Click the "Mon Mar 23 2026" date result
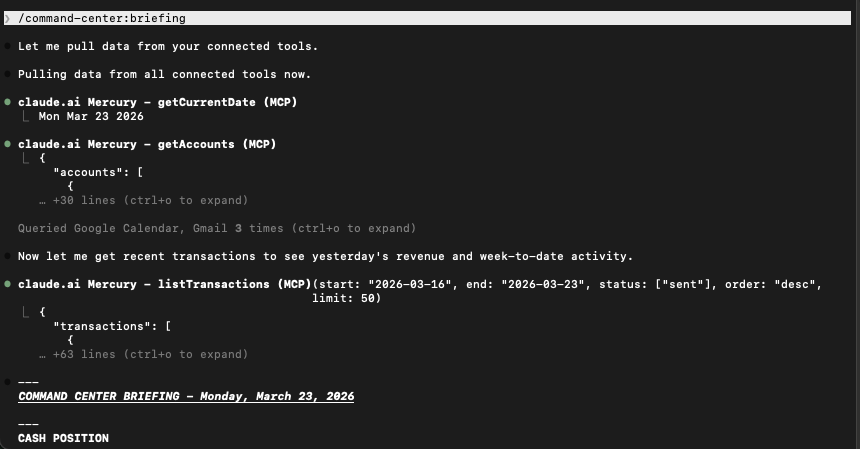 (91, 116)
